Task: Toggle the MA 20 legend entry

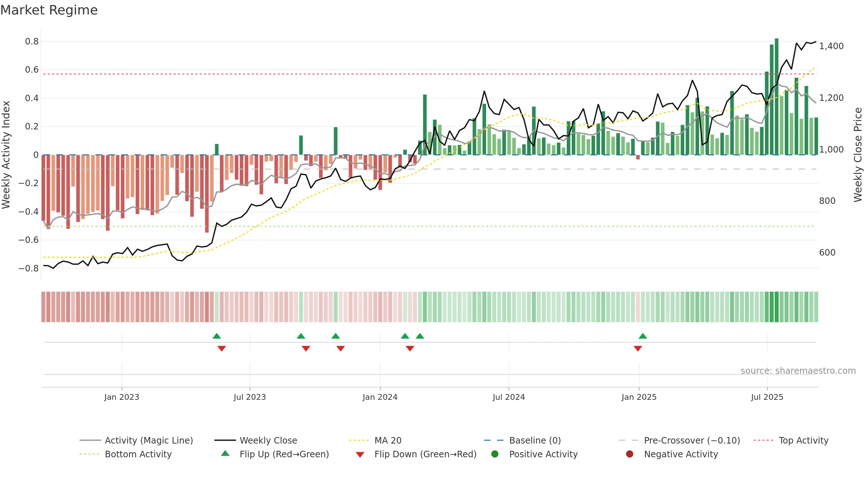Action: click(x=375, y=440)
